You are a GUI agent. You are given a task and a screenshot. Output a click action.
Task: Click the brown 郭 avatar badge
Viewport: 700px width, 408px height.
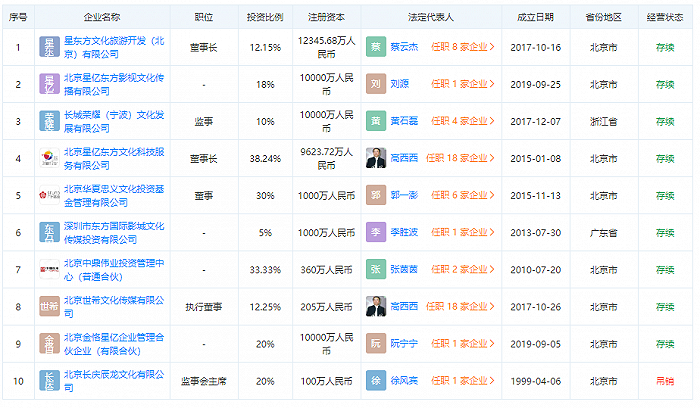(376, 195)
